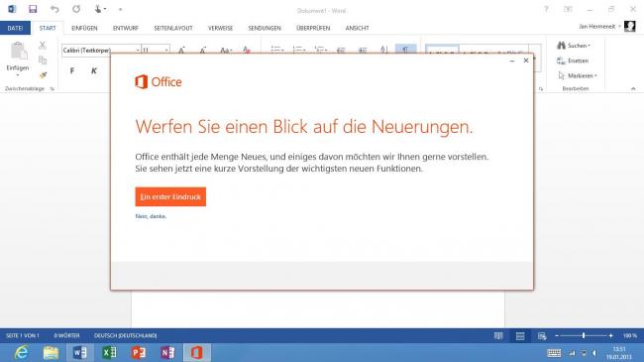The width and height of the screenshot is (644, 362).
Task: Click 'SEITE 1 VON 1' in status bar
Action: 22,335
